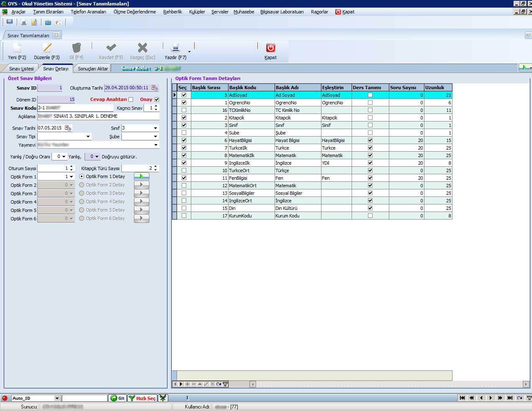This screenshot has height=411, width=532.
Task: Go to last record with navigator icon
Action: click(x=509, y=398)
